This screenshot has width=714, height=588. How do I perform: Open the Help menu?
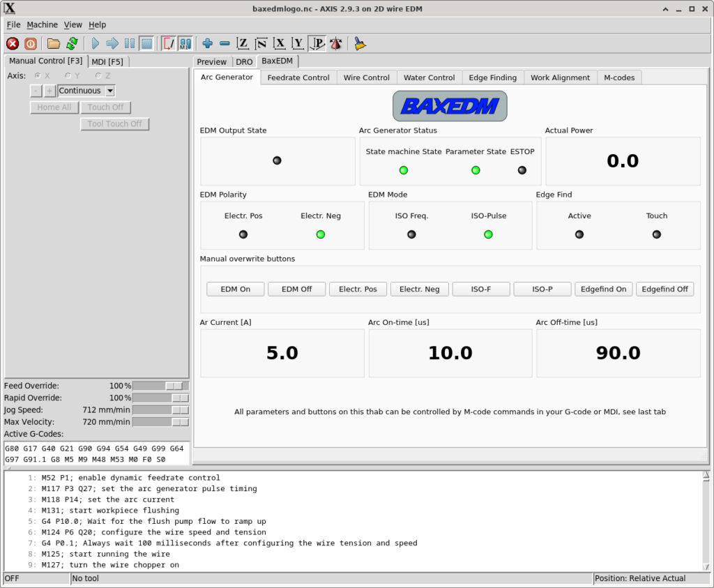97,24
